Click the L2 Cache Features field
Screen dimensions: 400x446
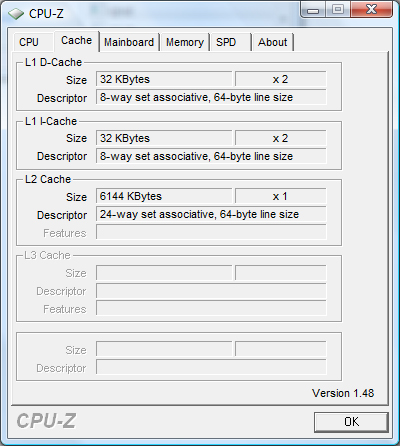(211, 232)
